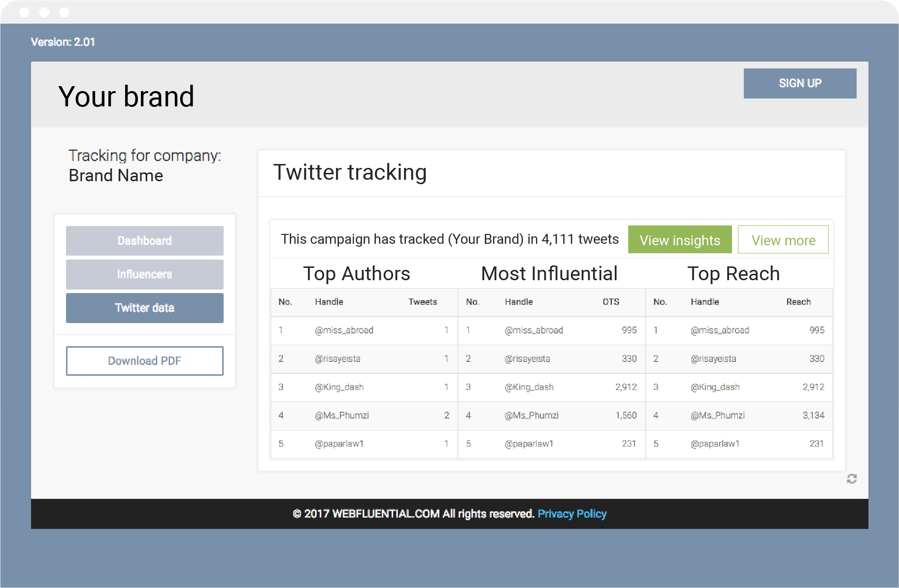Select @Ms_Phumzi in Most Influential
This screenshot has height=588, width=899.
532,415
